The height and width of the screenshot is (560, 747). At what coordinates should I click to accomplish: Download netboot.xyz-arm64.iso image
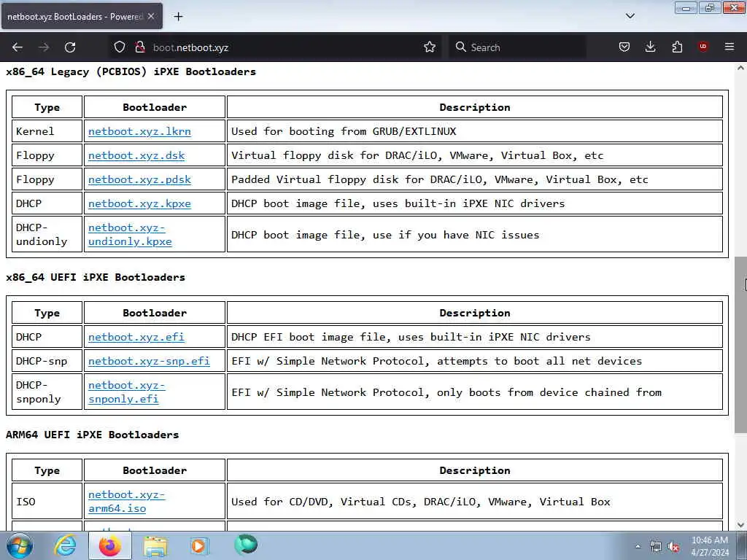(x=127, y=502)
